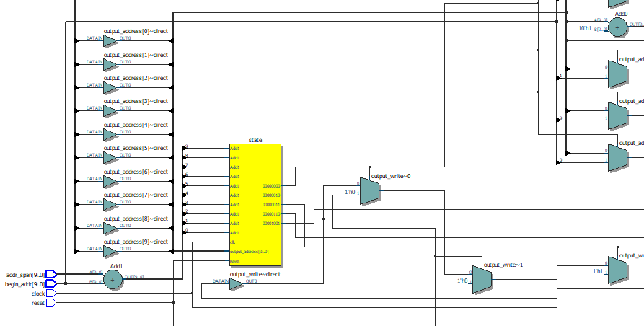Select the output_write~direct buffer symbol
644x326 pixels.
[x=236, y=283]
